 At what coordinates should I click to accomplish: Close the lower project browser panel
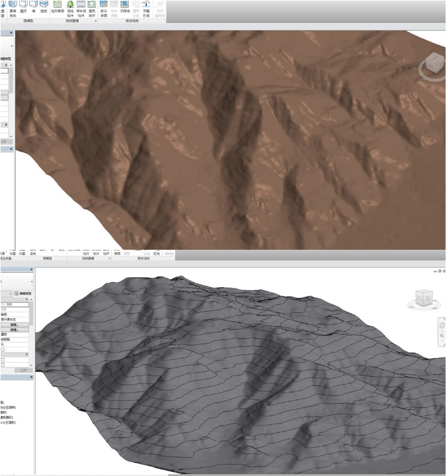pyautogui.click(x=31, y=377)
